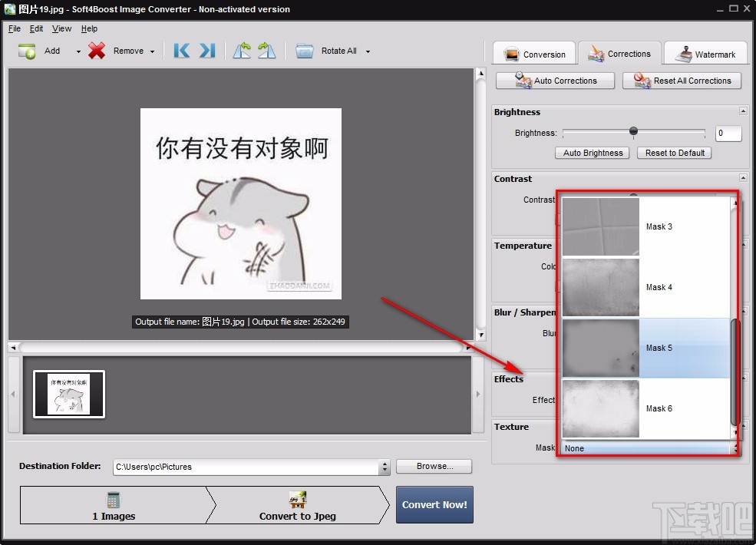The image size is (756, 545).
Task: Jump to first image with arrow icon
Action: 181,51
